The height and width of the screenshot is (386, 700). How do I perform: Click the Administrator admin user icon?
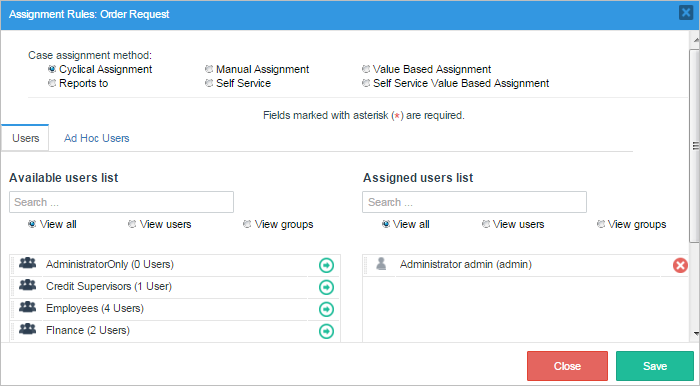coord(381,264)
